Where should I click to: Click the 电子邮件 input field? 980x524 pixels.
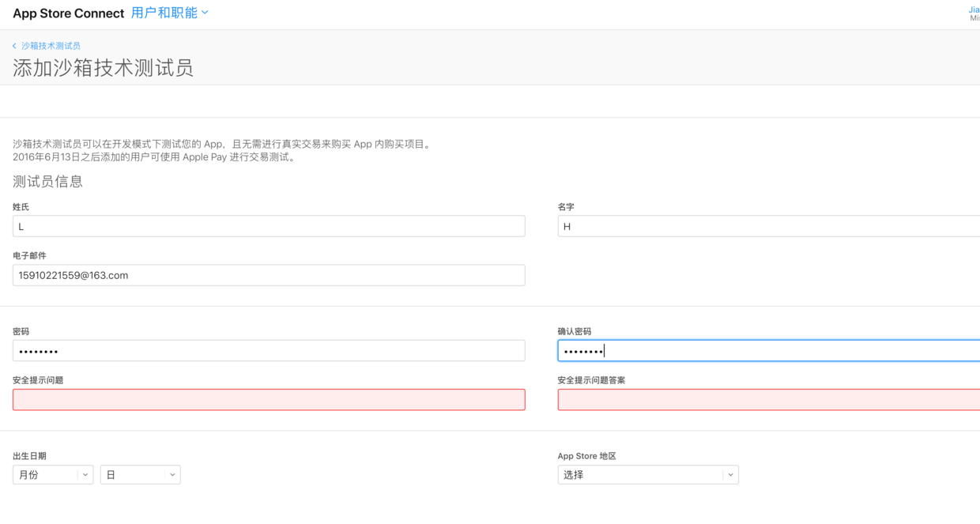tap(269, 275)
